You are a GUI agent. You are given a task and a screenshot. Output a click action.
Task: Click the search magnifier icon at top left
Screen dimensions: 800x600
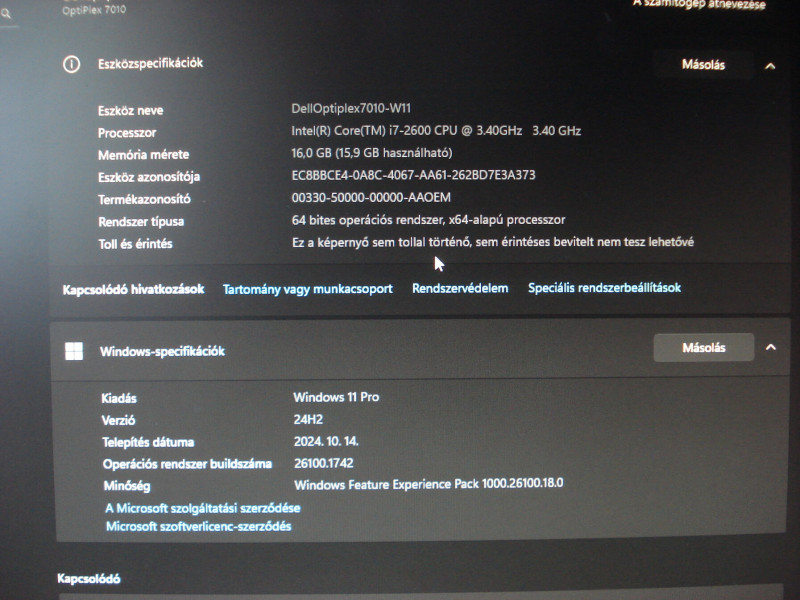click(x=6, y=14)
